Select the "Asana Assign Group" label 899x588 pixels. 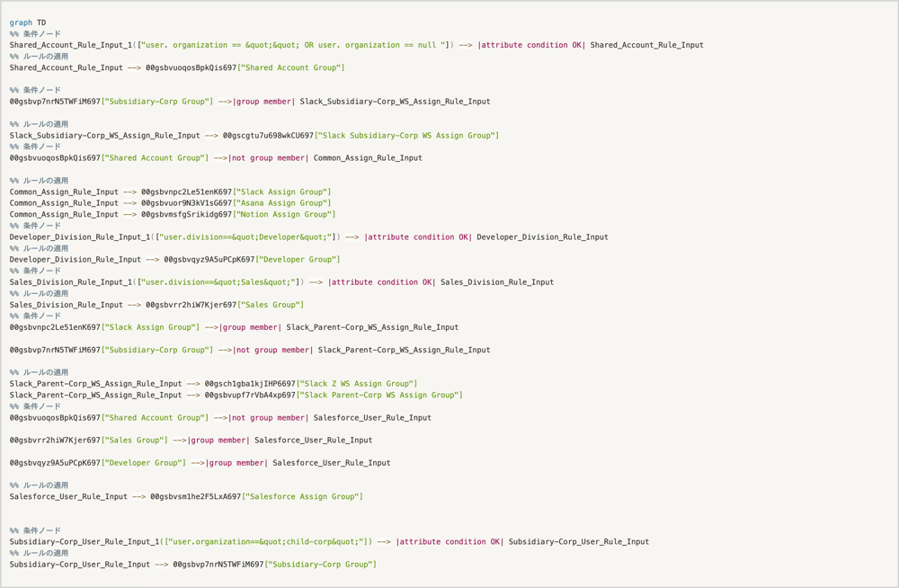tap(281, 203)
